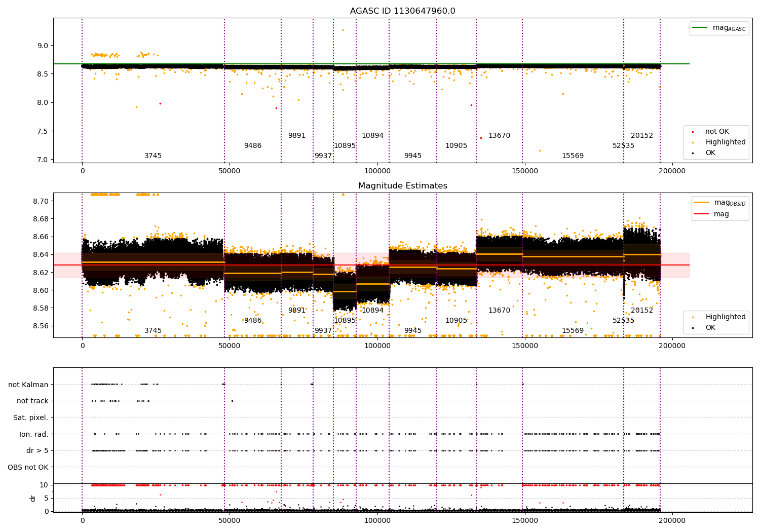Click the 'Magnitude Estimates' plot title
Screen dimensions: 760x532
(x=402, y=186)
